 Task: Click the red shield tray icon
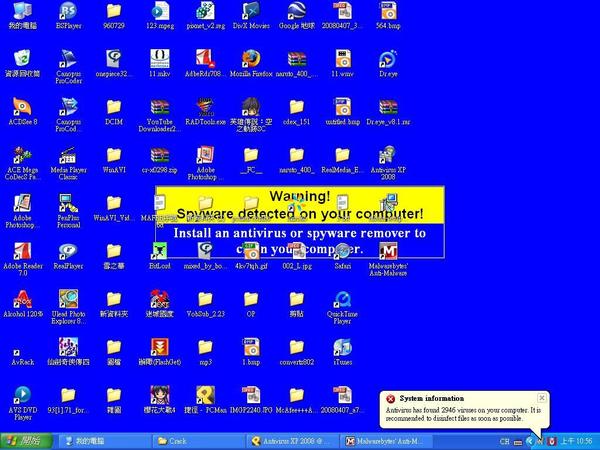[551, 442]
